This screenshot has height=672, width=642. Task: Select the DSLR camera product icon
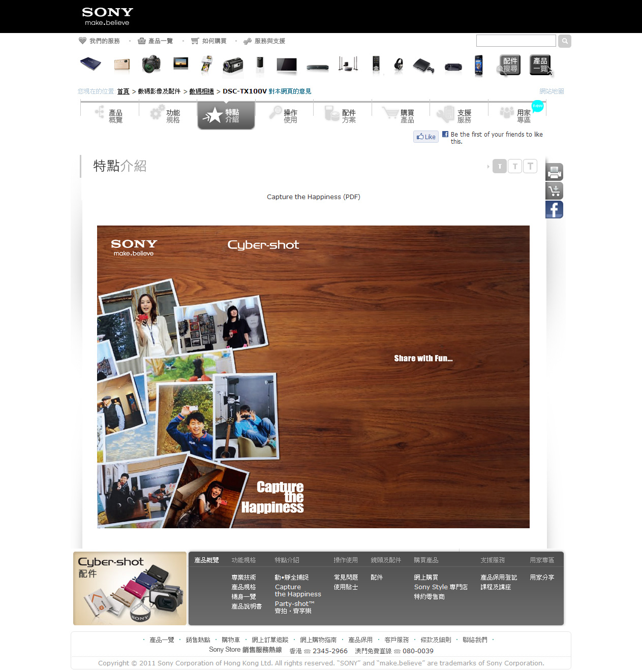point(151,65)
